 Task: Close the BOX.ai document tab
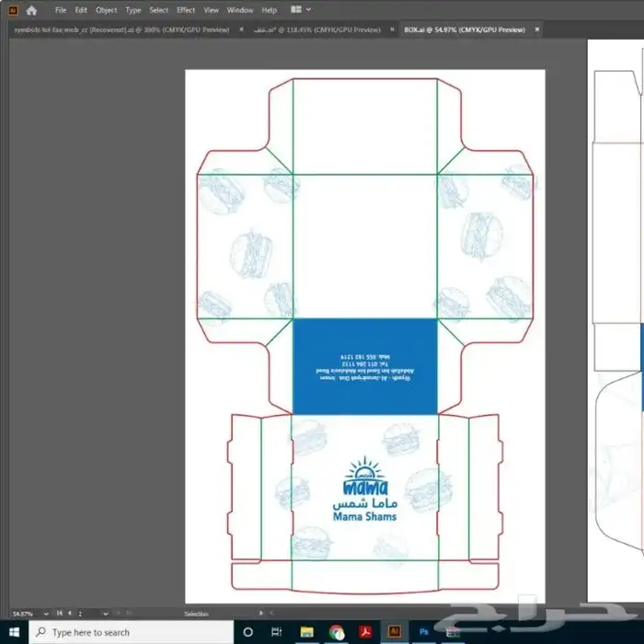[x=537, y=30]
